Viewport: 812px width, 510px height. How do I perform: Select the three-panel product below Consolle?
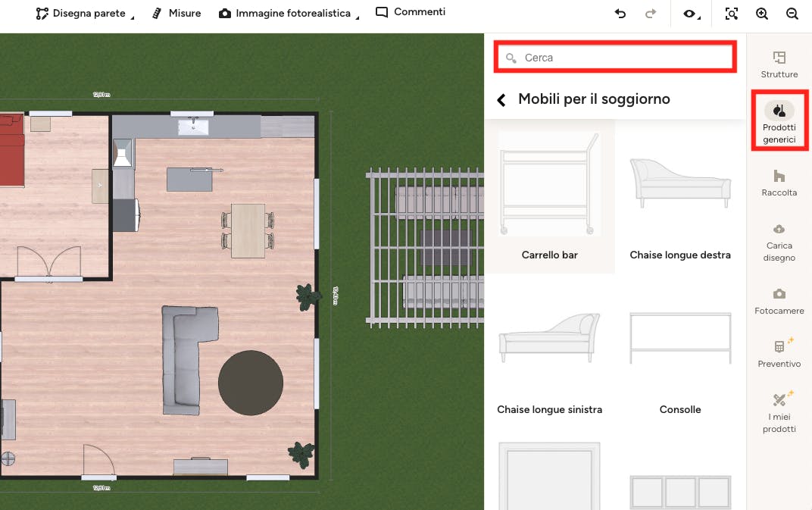click(680, 492)
